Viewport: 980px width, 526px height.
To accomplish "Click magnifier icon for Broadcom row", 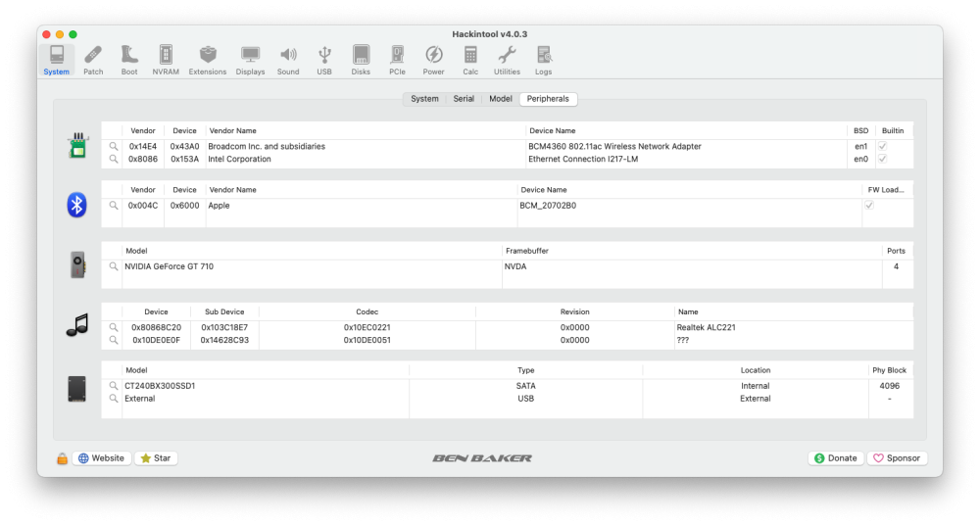I will (113, 146).
